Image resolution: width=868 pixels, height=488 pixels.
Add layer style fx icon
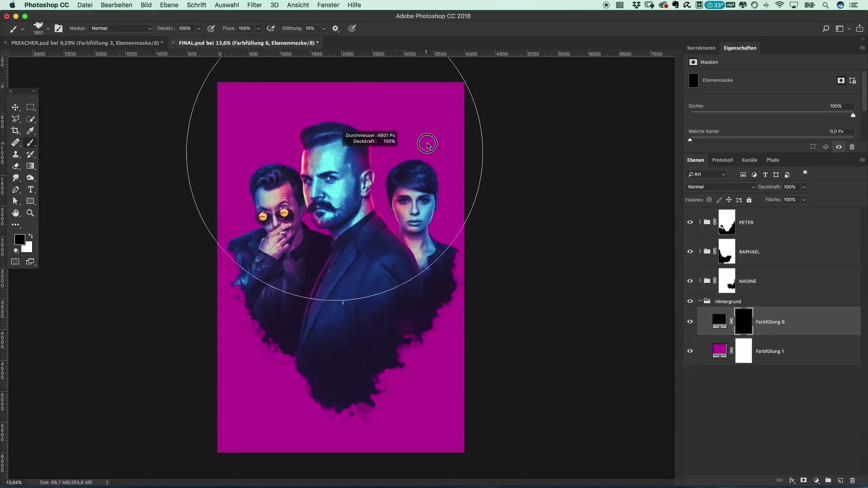point(792,480)
